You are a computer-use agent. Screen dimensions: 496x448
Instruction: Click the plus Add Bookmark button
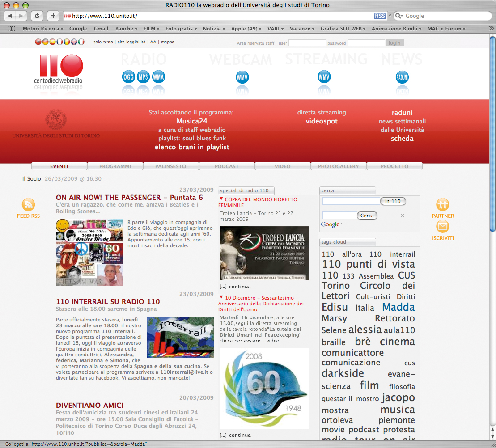click(x=53, y=16)
